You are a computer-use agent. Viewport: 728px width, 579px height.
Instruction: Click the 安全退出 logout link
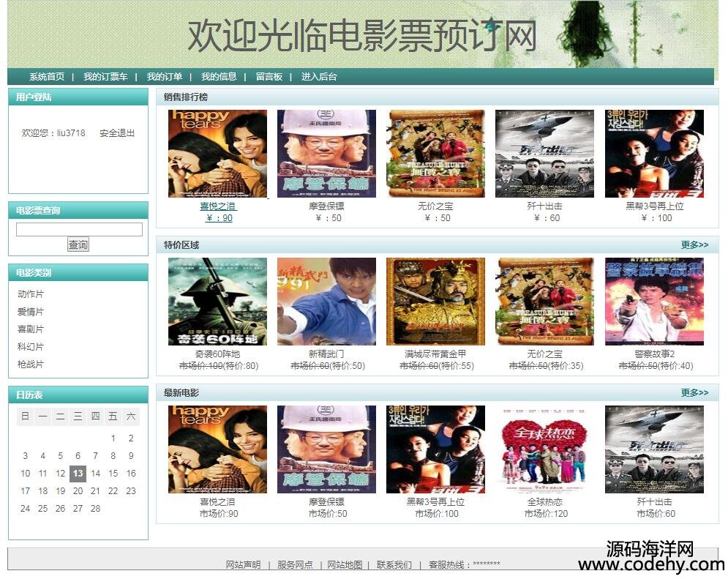click(x=117, y=133)
